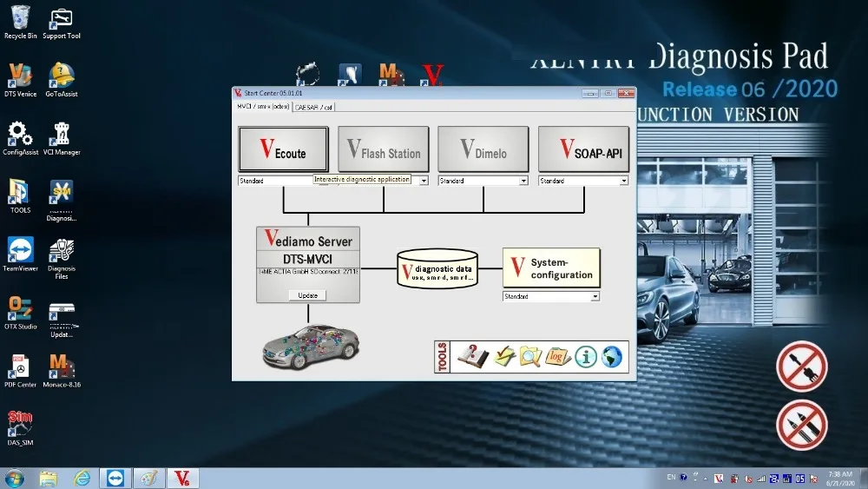
Task: Open the Diagnosis Files desktop icon
Action: [x=62, y=259]
